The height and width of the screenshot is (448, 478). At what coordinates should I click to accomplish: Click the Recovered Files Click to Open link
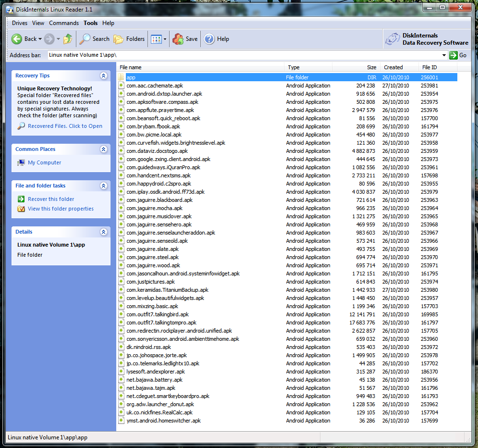coord(65,126)
